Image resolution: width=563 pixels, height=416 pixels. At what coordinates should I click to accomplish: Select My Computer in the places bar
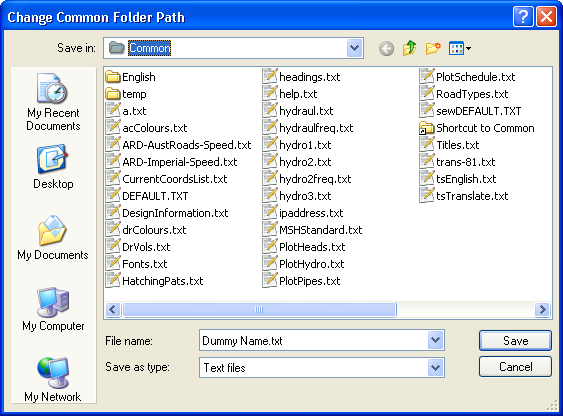click(x=53, y=309)
